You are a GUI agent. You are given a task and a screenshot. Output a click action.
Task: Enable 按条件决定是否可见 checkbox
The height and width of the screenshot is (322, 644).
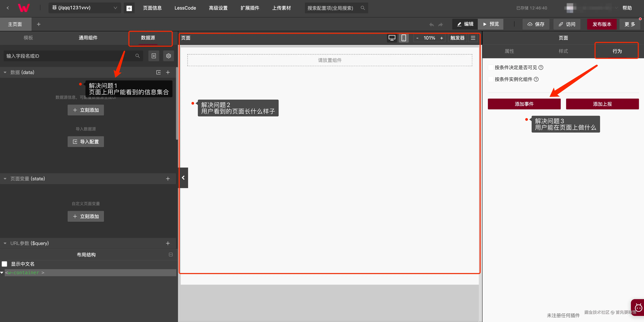(x=491, y=67)
